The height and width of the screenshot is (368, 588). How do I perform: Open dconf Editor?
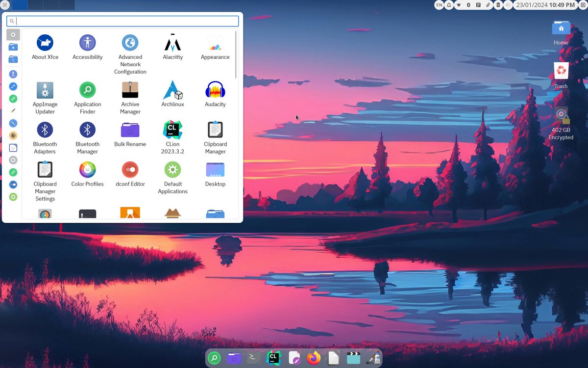click(130, 174)
